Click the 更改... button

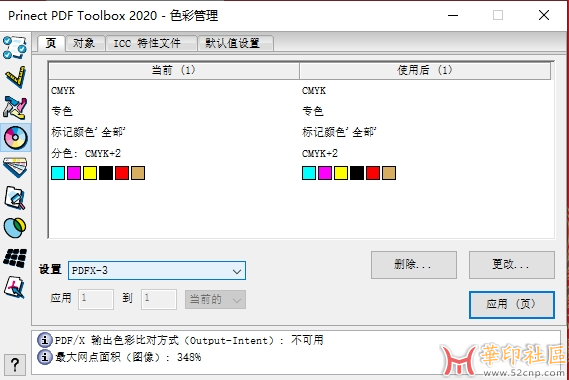pyautogui.click(x=512, y=265)
